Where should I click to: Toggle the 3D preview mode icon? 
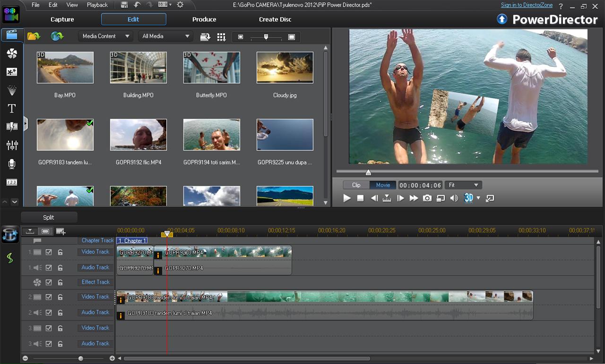[468, 198]
